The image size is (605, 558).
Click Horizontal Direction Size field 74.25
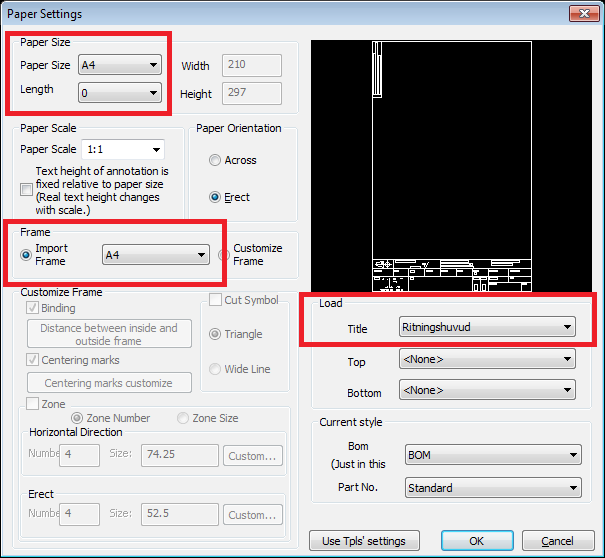[x=180, y=455]
